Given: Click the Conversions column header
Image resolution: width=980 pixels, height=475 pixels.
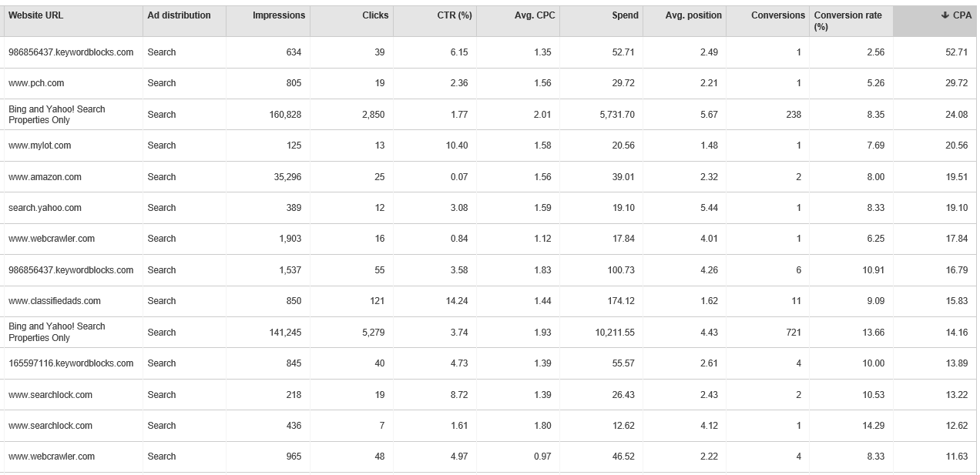Looking at the screenshot, I should [778, 15].
